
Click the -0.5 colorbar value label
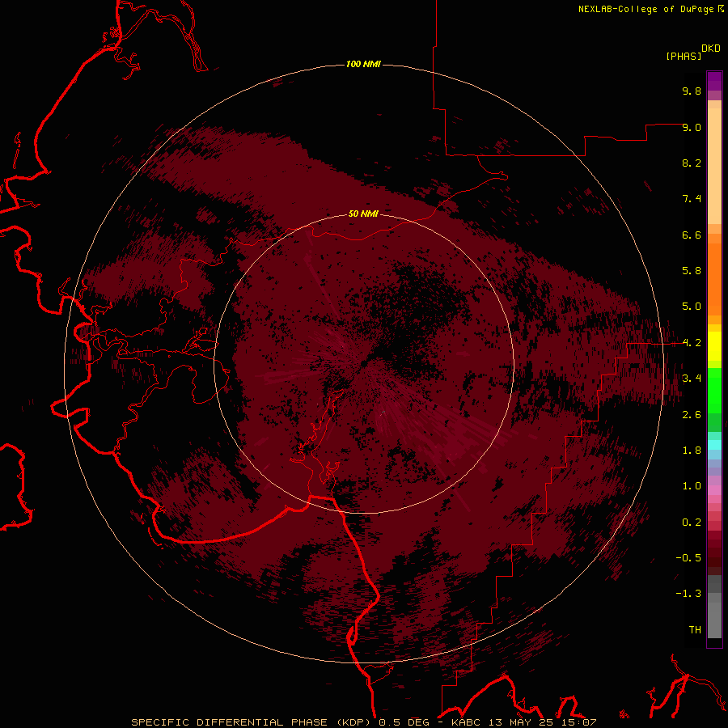(x=688, y=558)
